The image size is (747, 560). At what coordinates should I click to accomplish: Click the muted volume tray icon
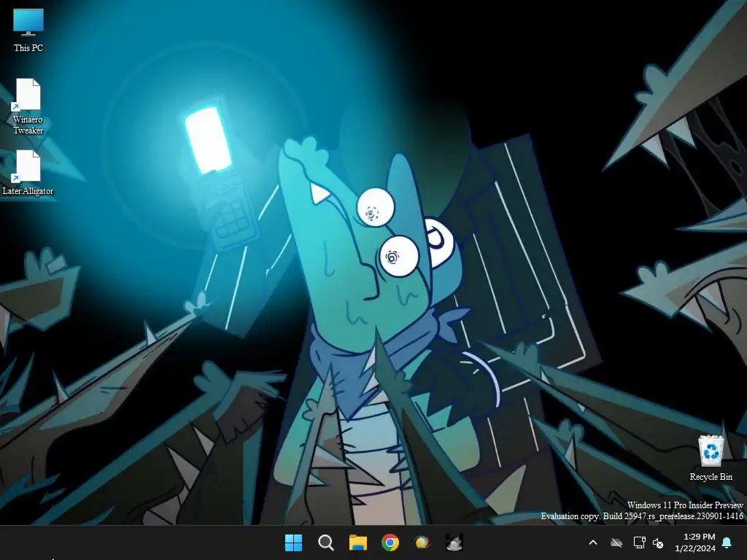(x=658, y=542)
